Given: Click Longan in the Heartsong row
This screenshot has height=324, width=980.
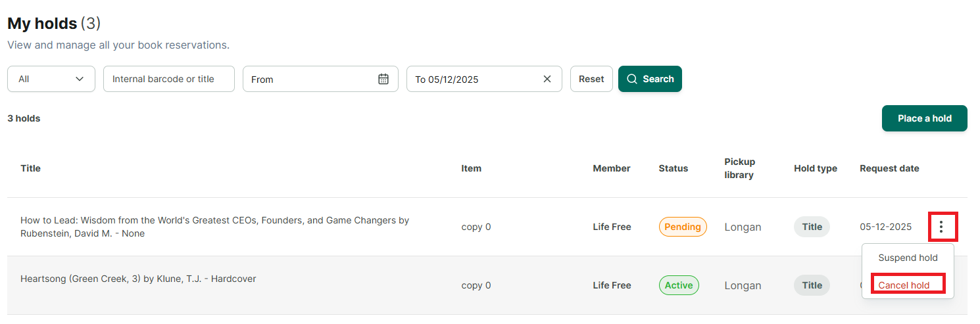Looking at the screenshot, I should [743, 286].
